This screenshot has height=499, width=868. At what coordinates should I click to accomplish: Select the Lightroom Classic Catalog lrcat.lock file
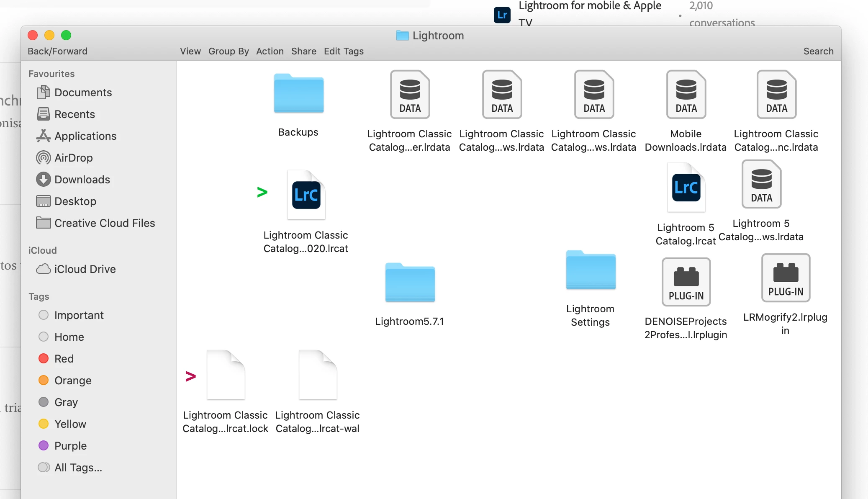pyautogui.click(x=226, y=376)
